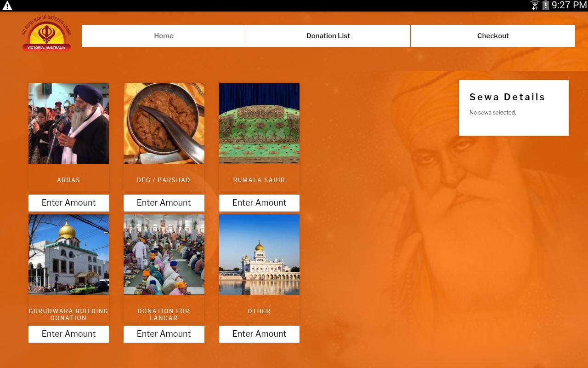Image resolution: width=588 pixels, height=368 pixels.
Task: Tap the Wi-Fi icon in status bar
Action: [x=535, y=6]
